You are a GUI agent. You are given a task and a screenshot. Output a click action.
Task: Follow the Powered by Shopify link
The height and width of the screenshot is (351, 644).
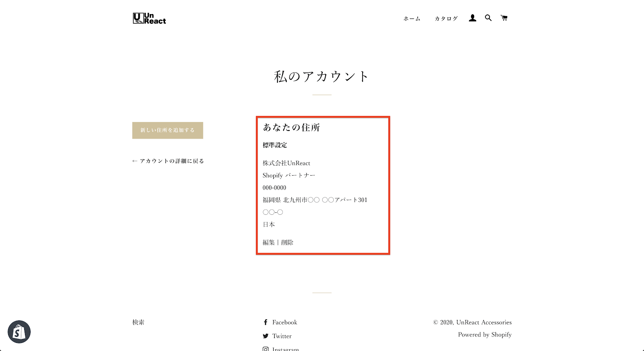coord(485,335)
